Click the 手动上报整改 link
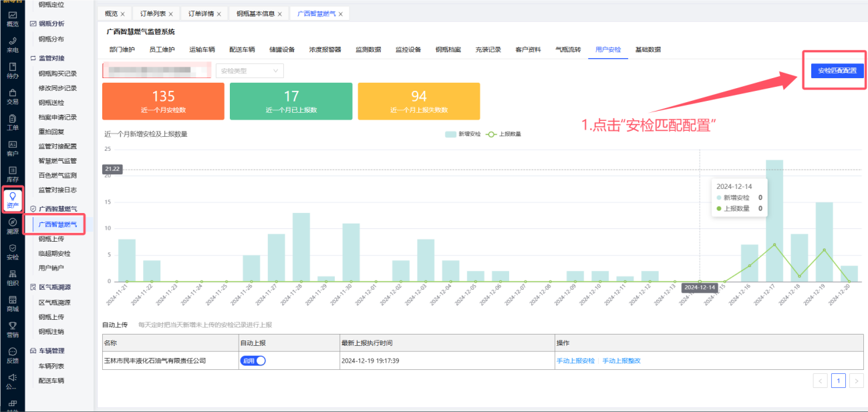The height and width of the screenshot is (412, 868). 621,361
